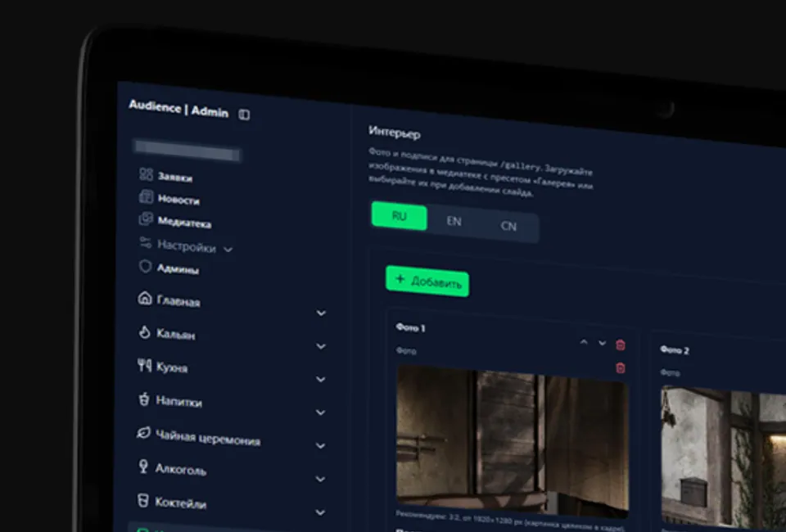Click the Админы shield icon

[x=145, y=266]
